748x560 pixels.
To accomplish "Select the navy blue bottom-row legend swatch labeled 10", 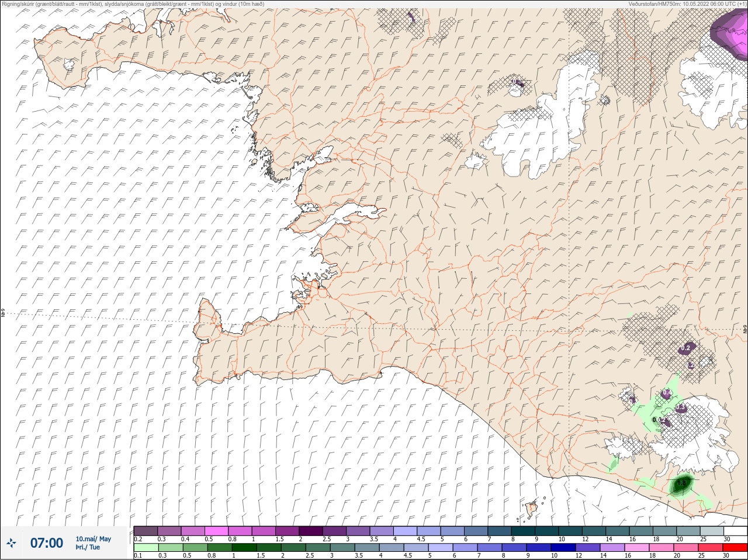I will pos(565,548).
